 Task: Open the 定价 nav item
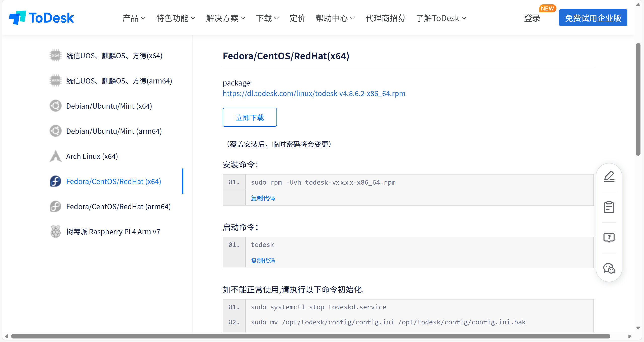(x=297, y=18)
